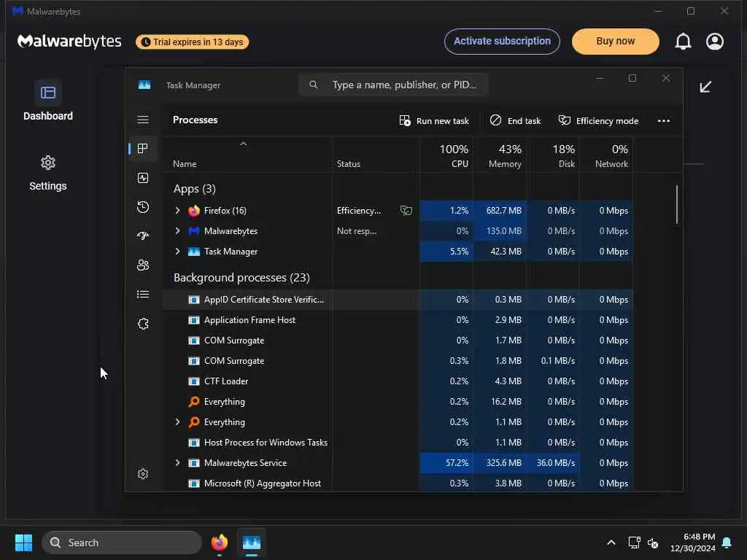This screenshot has width=747, height=560.
Task: Click End task button
Action: [x=515, y=121]
